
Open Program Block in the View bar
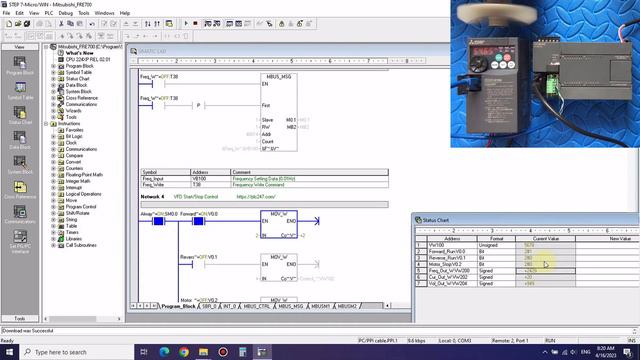(20, 66)
